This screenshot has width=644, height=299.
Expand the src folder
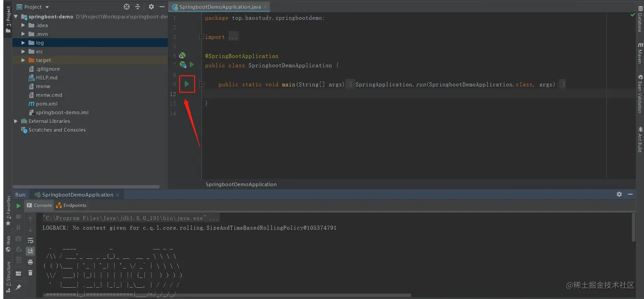(x=23, y=52)
